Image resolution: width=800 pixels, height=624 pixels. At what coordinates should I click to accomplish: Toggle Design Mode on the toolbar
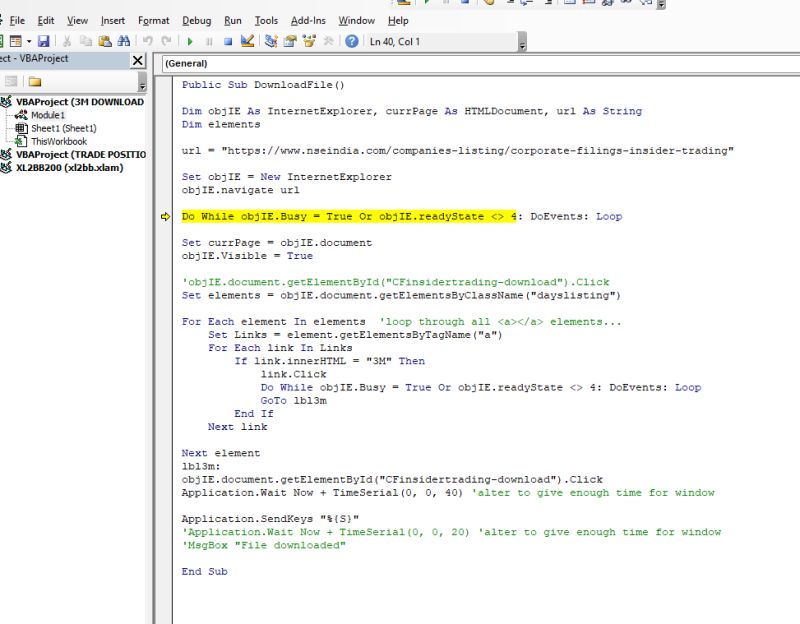pos(246,41)
